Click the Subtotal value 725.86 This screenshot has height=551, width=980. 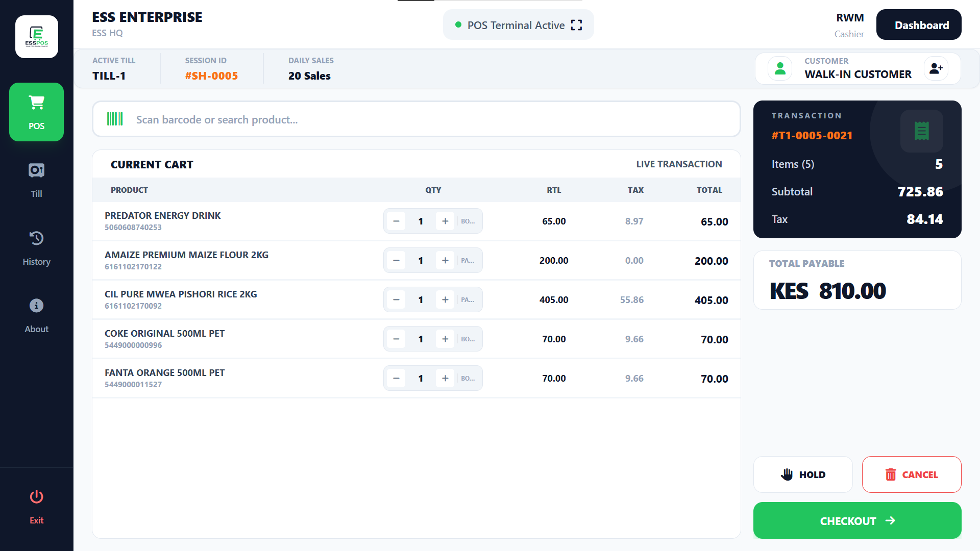point(920,192)
